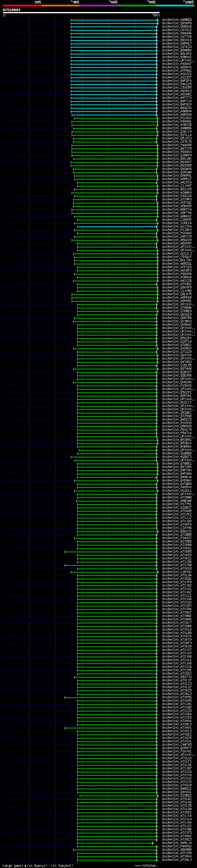
Task: Select the UniRef100_P48497 label
Action: coord(176,64)
